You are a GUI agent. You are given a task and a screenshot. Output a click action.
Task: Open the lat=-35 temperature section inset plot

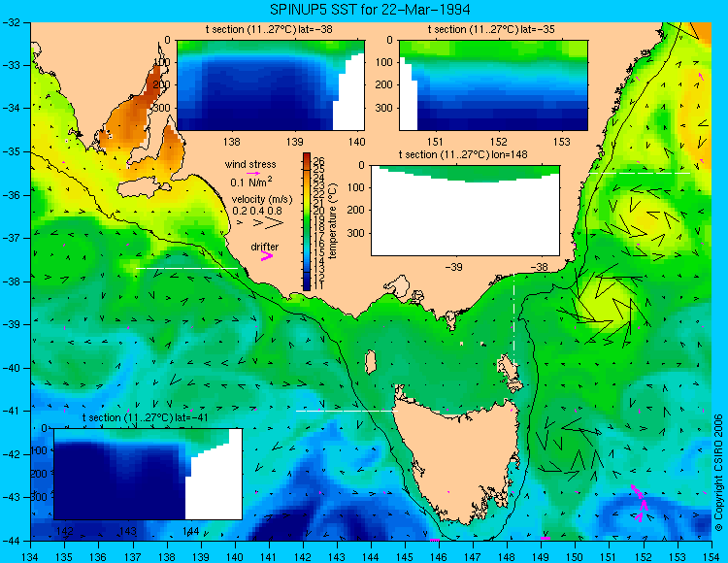point(493,85)
